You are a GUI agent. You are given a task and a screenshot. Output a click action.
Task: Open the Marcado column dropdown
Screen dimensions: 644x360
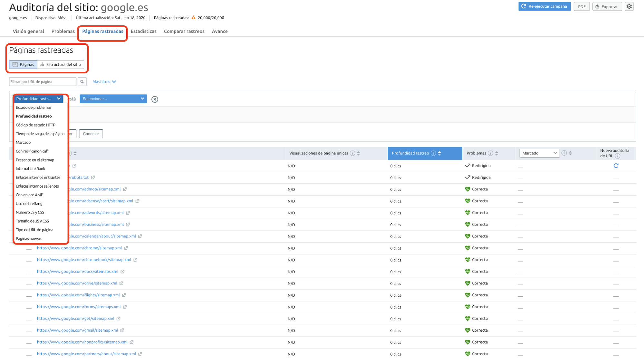point(539,153)
